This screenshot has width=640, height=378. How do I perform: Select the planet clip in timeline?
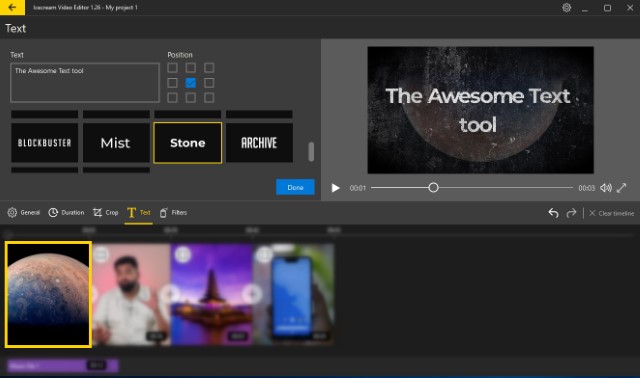48,294
